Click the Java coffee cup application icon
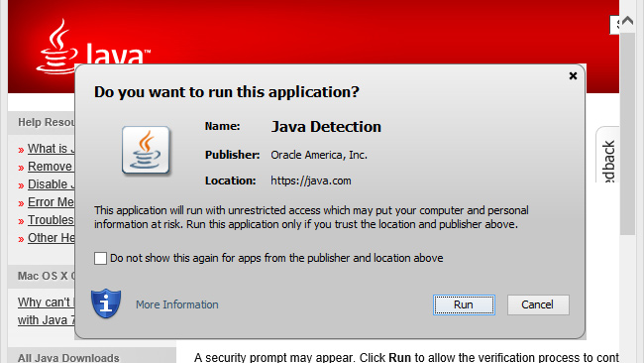The width and height of the screenshot is (644, 363). pos(146,150)
